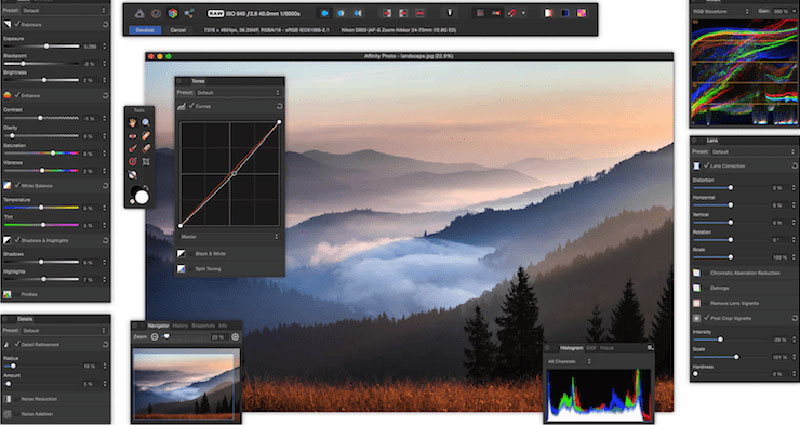Open the All Channels histogram dropdown

(x=569, y=361)
